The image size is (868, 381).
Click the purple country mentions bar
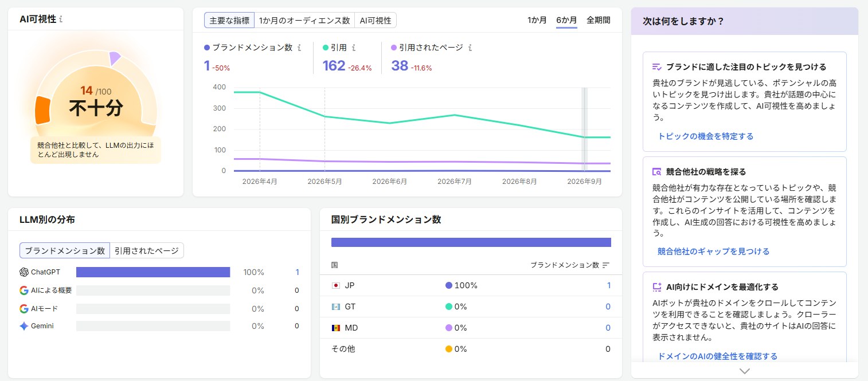click(x=471, y=242)
